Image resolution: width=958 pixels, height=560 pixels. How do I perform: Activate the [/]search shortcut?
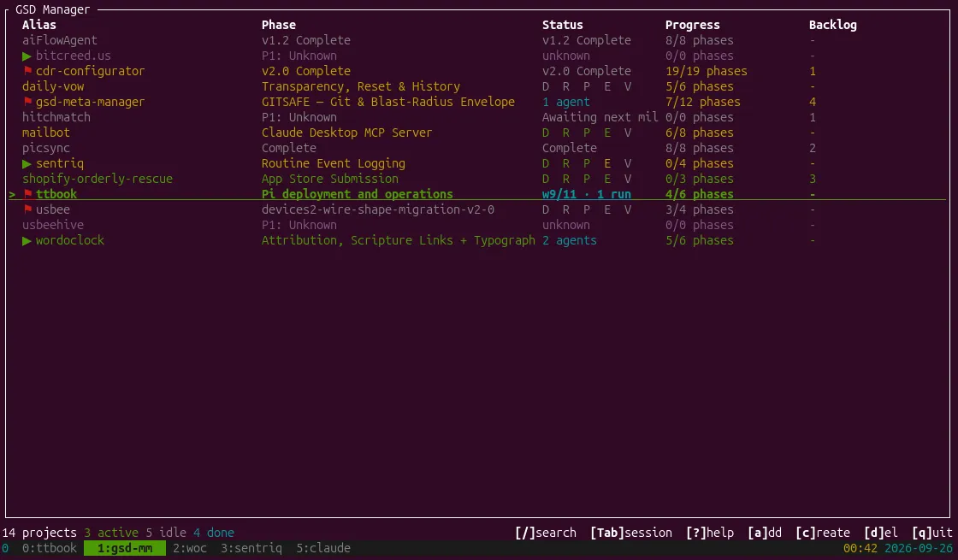546,533
